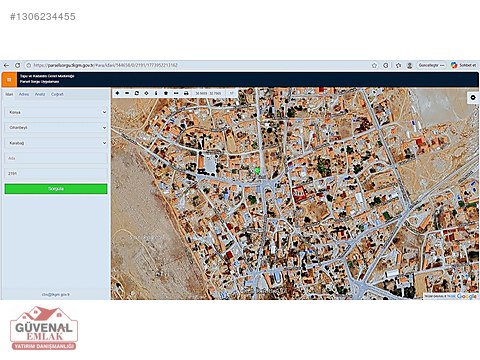Open the Cihanbeyli district dropdown
Screen dimensions: 480x360
(x=56, y=128)
